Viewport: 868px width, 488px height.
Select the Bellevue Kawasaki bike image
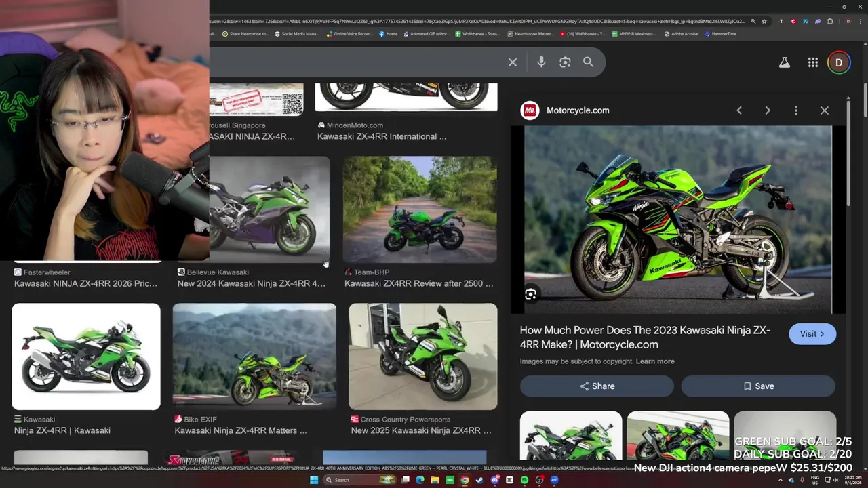pos(269,209)
